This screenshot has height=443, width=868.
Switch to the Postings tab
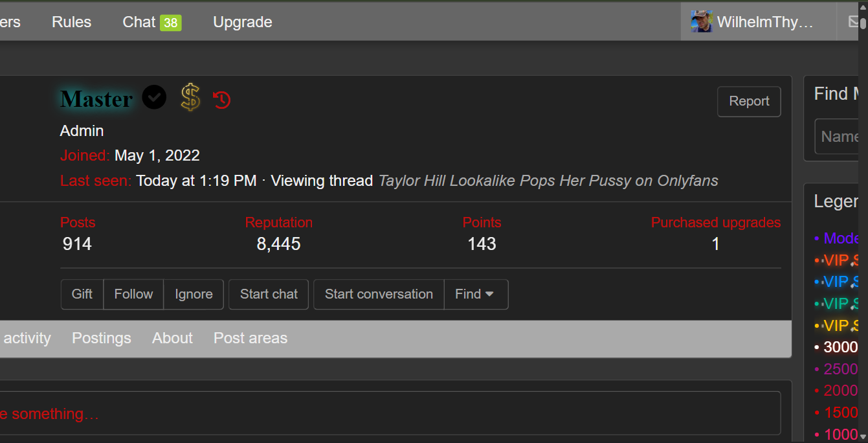coord(102,338)
